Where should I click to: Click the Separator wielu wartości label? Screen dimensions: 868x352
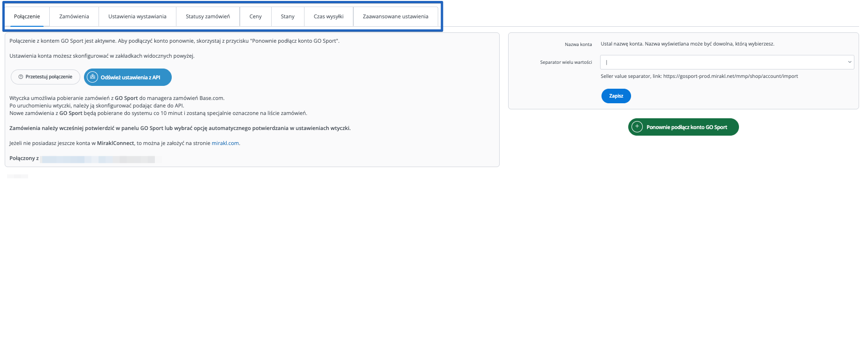point(566,62)
